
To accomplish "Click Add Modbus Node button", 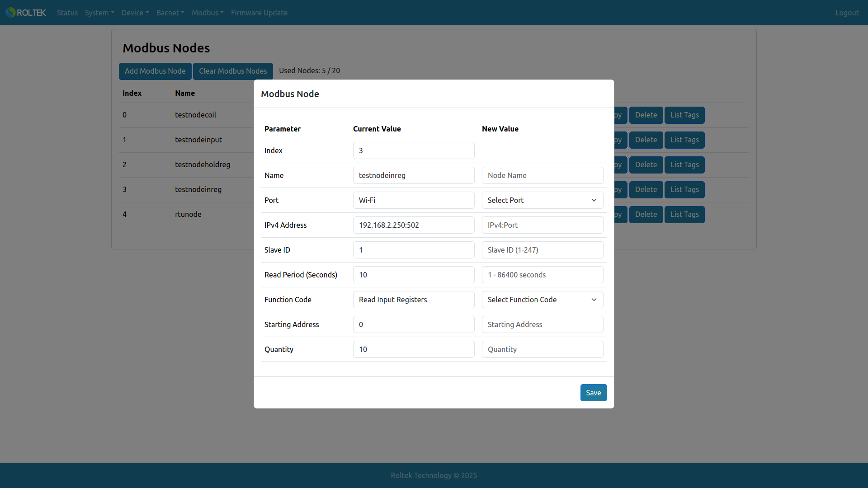I will pyautogui.click(x=155, y=71).
